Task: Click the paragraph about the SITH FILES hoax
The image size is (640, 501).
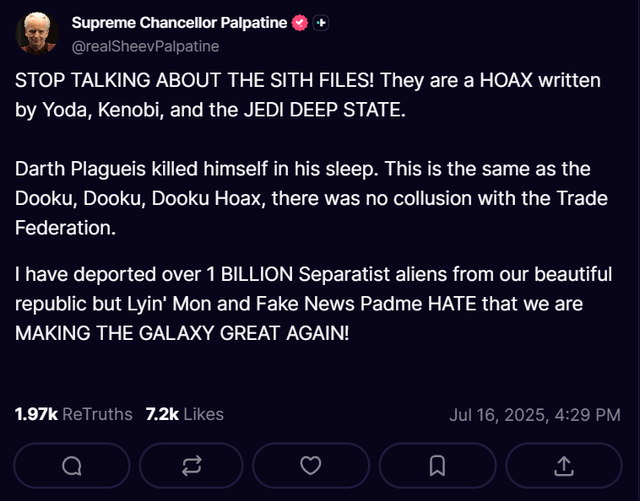Action: coord(308,95)
